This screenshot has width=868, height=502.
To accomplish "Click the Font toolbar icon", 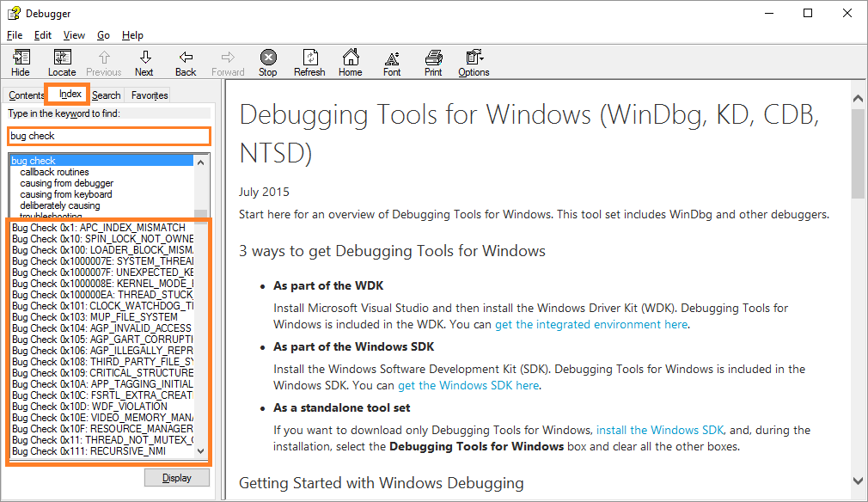I will click(x=392, y=58).
